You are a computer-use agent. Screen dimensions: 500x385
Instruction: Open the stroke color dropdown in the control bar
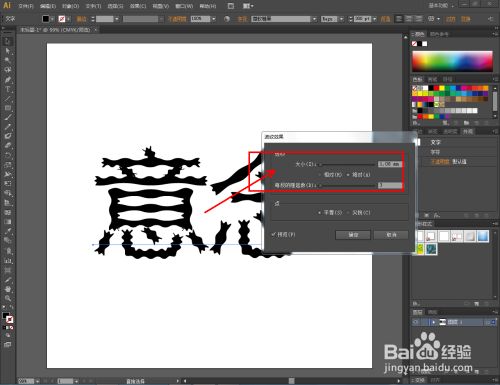point(68,19)
